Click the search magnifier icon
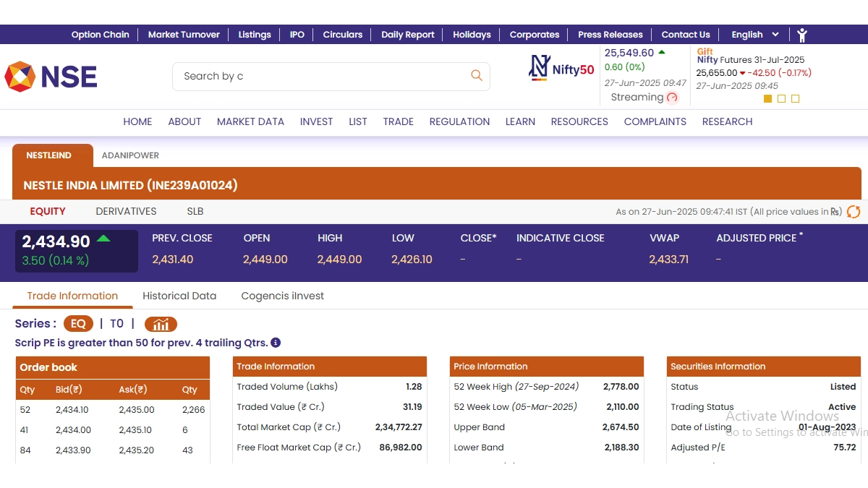868x488 pixels. coord(476,75)
